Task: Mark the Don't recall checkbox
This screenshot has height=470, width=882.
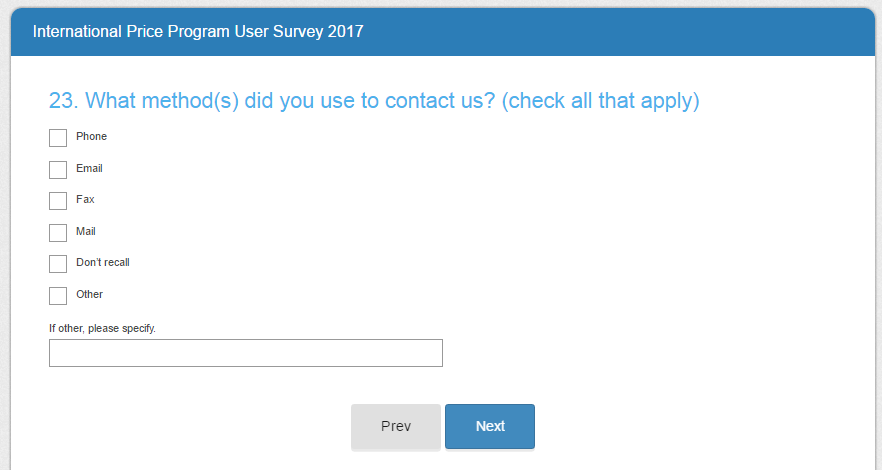Action: (58, 264)
